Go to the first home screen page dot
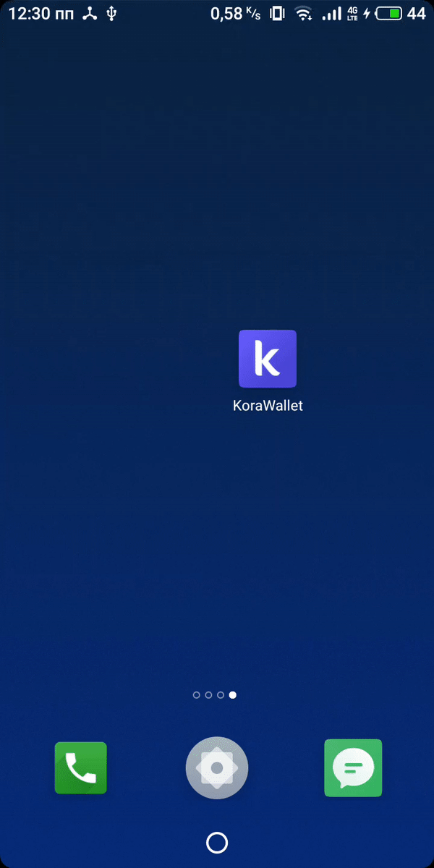This screenshot has width=434, height=868. coord(197,695)
